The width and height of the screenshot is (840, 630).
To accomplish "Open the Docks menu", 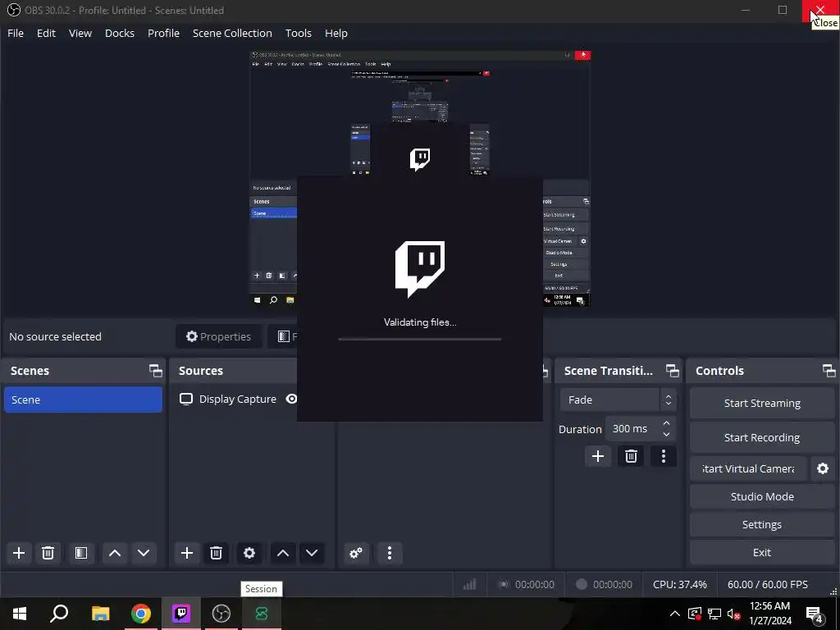I will pyautogui.click(x=120, y=33).
